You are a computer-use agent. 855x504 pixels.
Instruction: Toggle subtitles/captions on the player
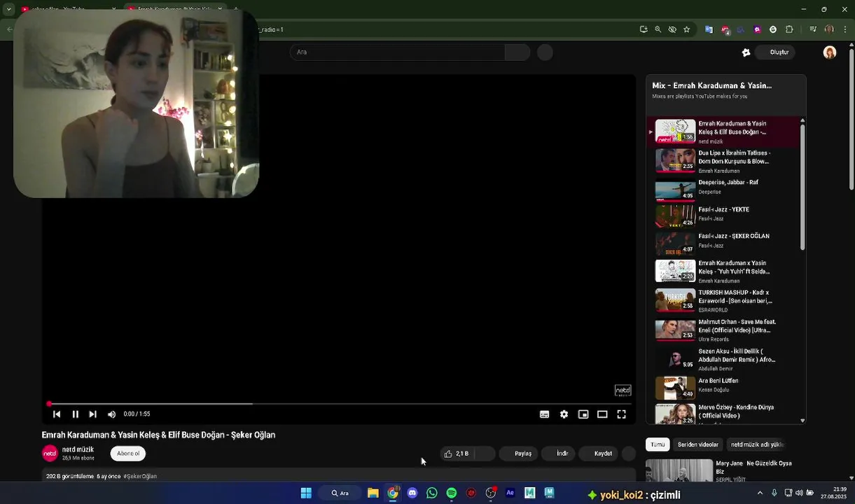544,414
